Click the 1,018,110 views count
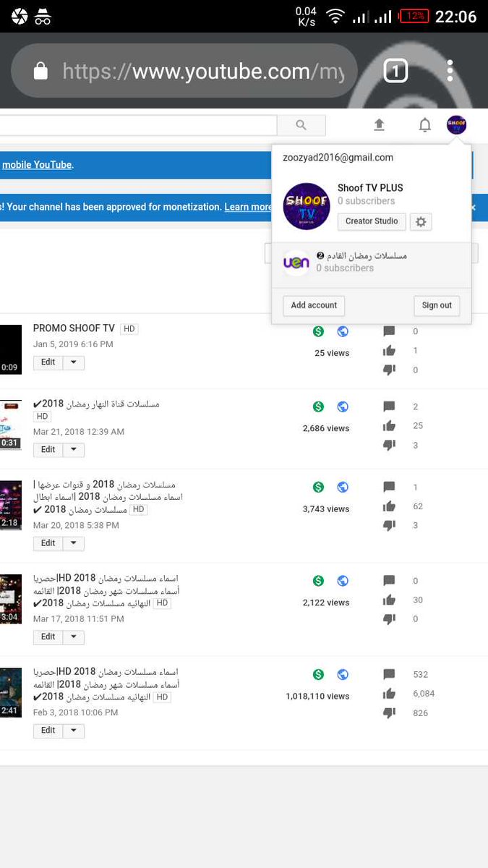 tap(317, 697)
